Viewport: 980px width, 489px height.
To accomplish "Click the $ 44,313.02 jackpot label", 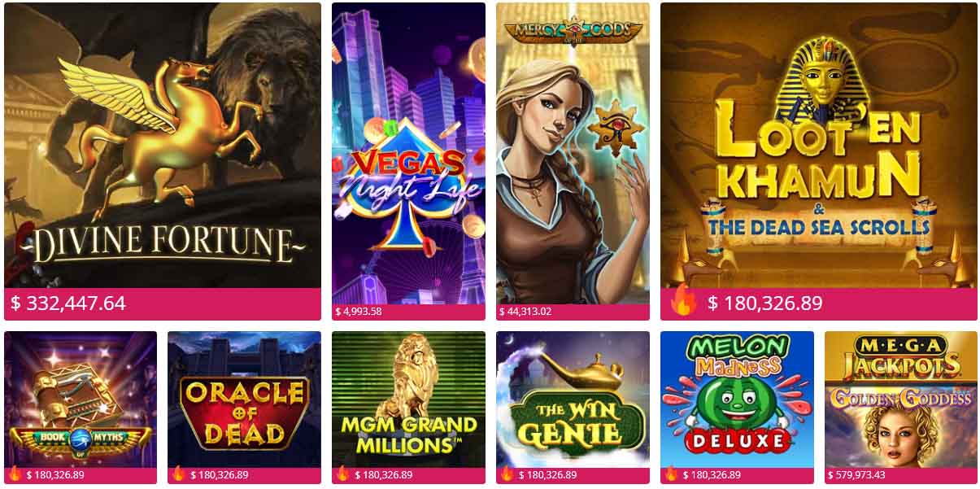I will [525, 312].
